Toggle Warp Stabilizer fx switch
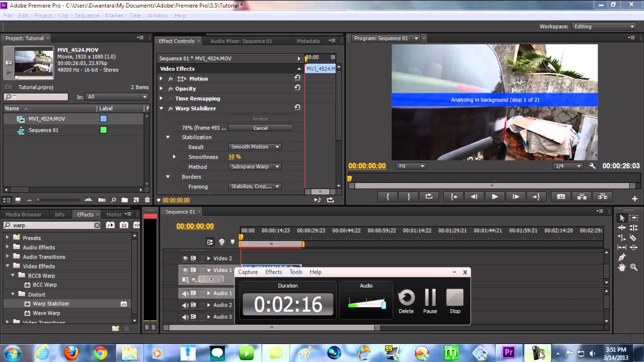This screenshot has height=362, width=644. pos(171,109)
